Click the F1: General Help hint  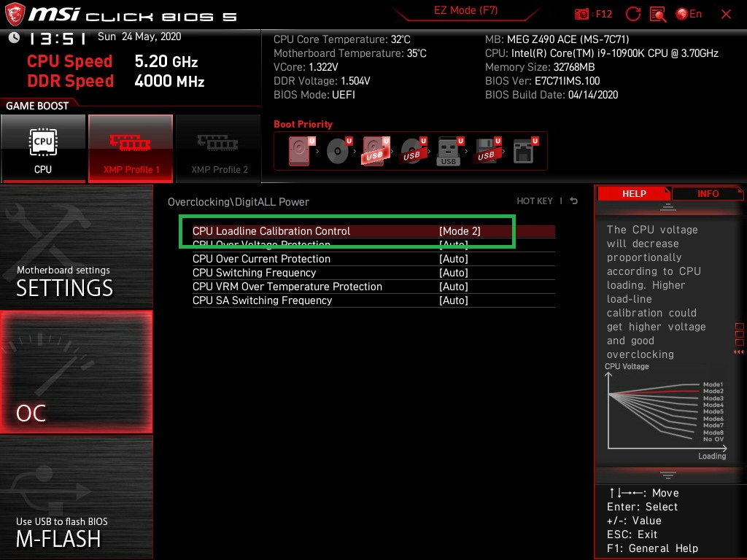pyautogui.click(x=652, y=548)
